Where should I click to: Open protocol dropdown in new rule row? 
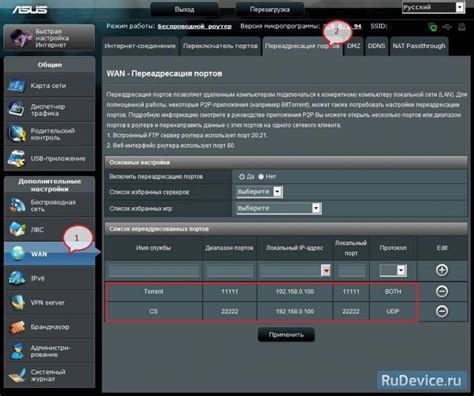[x=393, y=270]
